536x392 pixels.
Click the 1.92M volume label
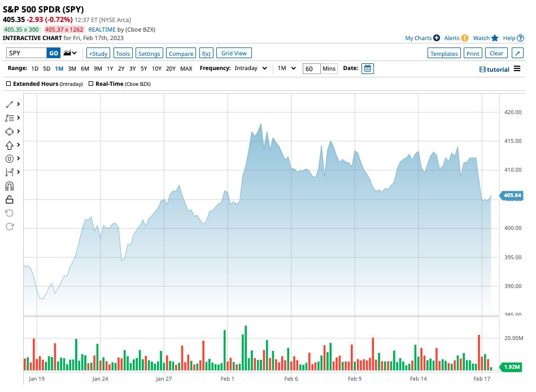(511, 367)
